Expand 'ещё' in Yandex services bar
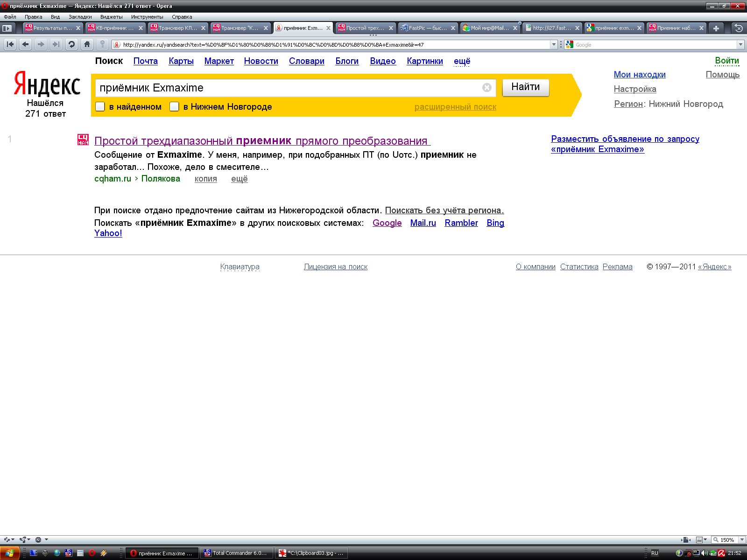Viewport: 747px width, 560px height. pyautogui.click(x=462, y=61)
